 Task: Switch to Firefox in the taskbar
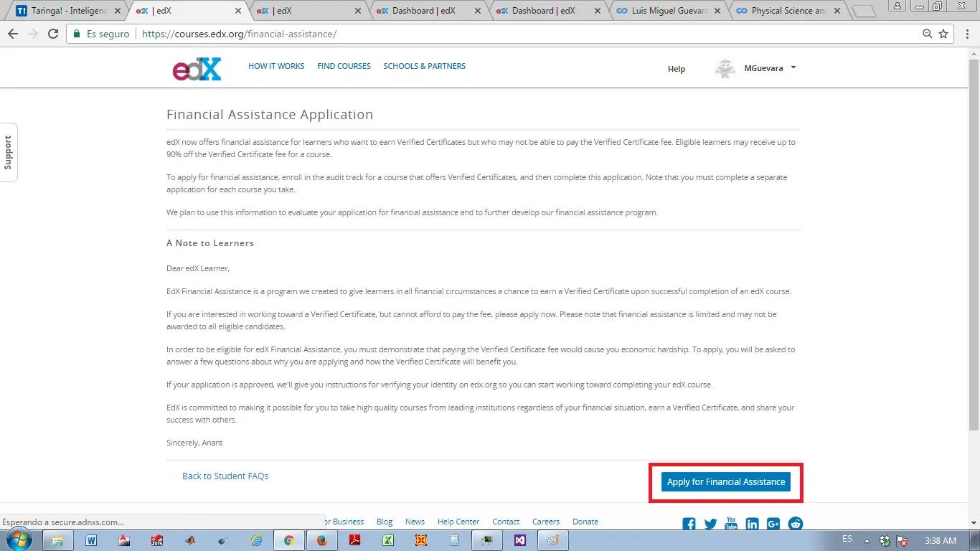coord(322,540)
